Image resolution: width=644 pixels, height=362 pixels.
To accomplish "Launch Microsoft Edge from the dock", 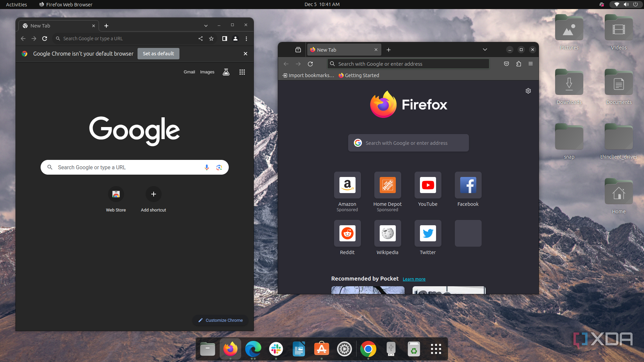I will pos(253,349).
